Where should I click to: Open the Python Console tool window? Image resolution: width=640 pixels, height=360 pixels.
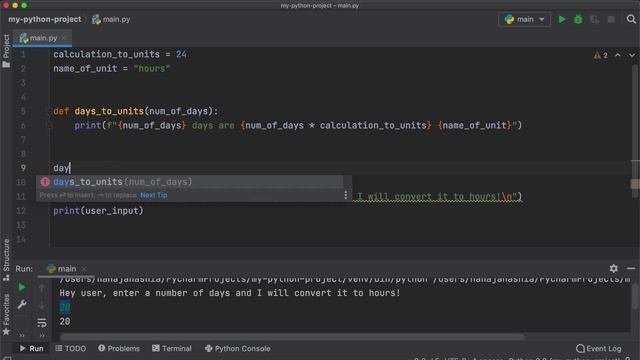238,349
